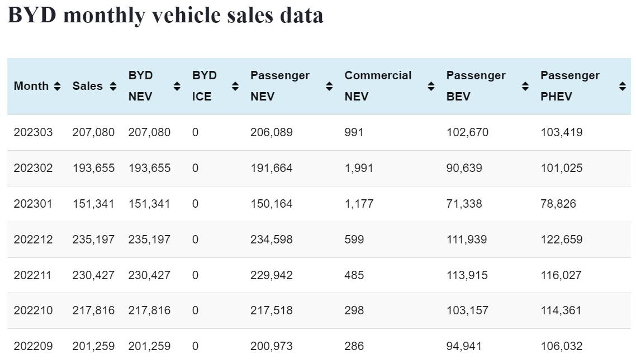The width and height of the screenshot is (636, 364).
Task: Click Passenger PHEV sort arrow icon
Action: click(623, 87)
